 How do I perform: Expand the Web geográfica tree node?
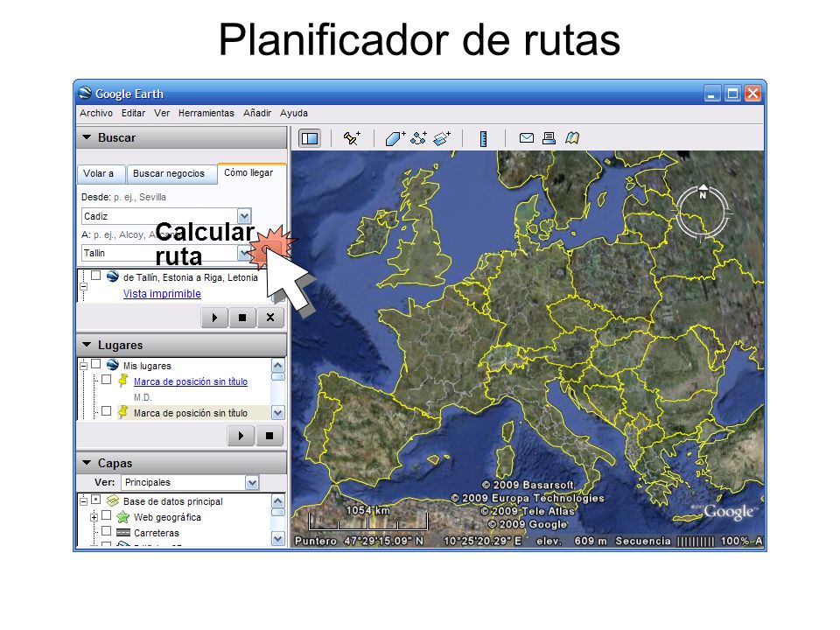(x=94, y=517)
